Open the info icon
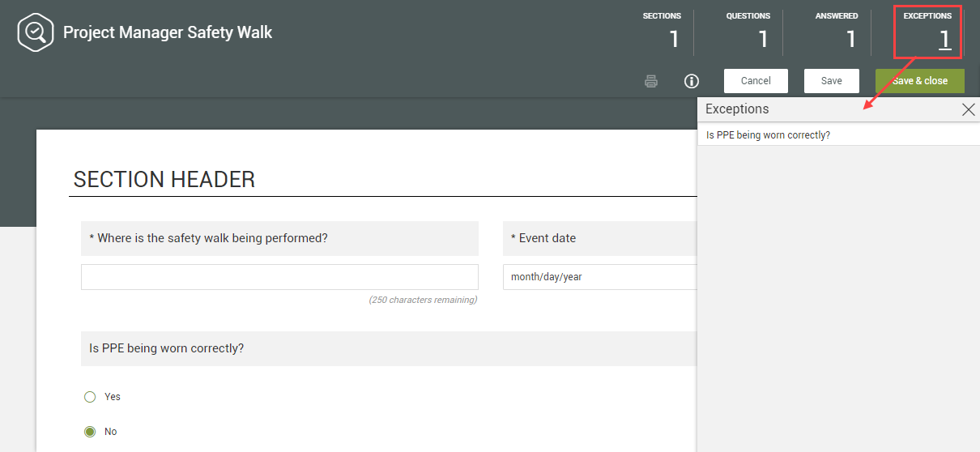Viewport: 980px width, 452px height. pyautogui.click(x=691, y=81)
